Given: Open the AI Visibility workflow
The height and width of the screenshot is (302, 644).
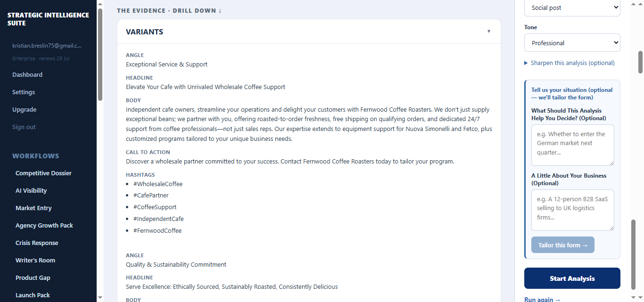Looking at the screenshot, I should [x=31, y=190].
